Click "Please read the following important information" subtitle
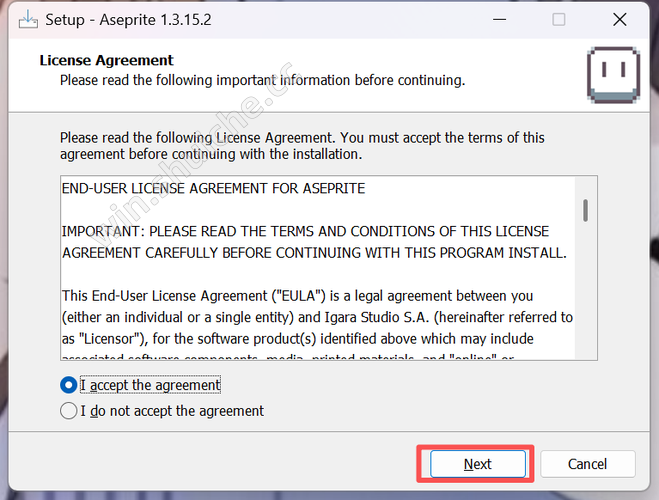The height and width of the screenshot is (500, 659). pos(263,80)
